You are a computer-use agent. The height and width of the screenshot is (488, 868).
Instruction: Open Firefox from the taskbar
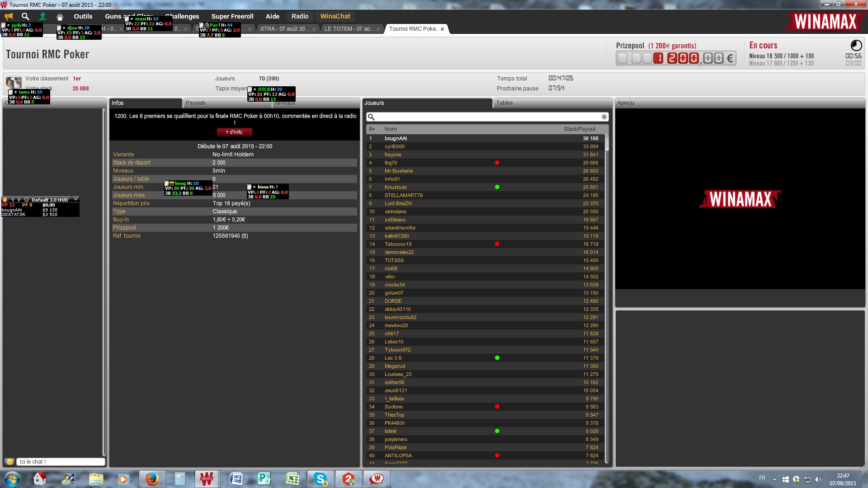152,479
